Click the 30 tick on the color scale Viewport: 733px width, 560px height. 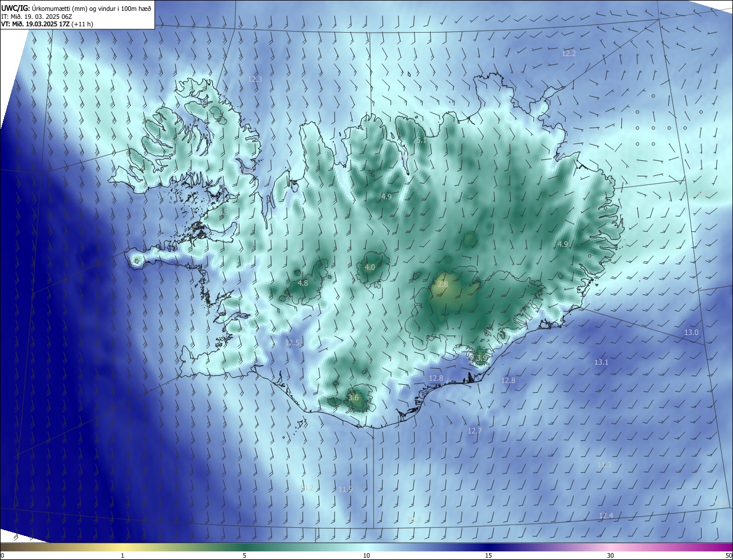click(x=610, y=556)
